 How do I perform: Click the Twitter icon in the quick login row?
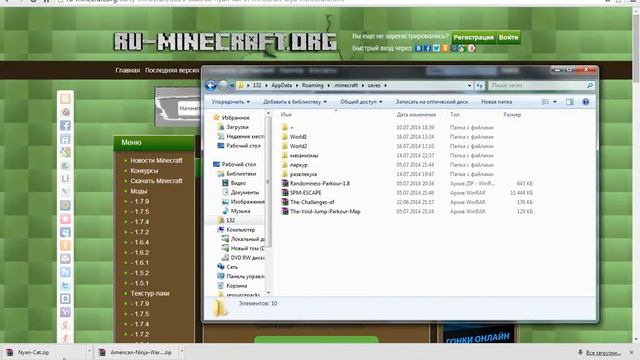[436, 48]
